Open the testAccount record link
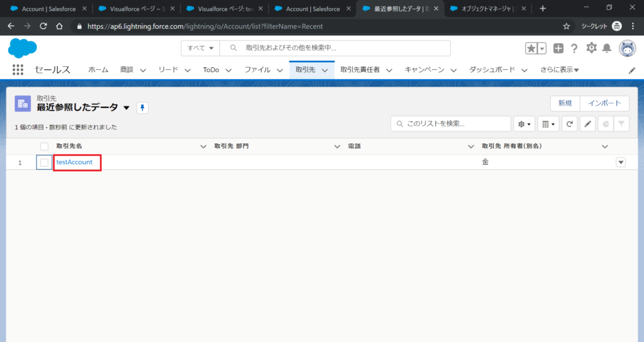Viewport: 644px width, 342px height. [74, 162]
